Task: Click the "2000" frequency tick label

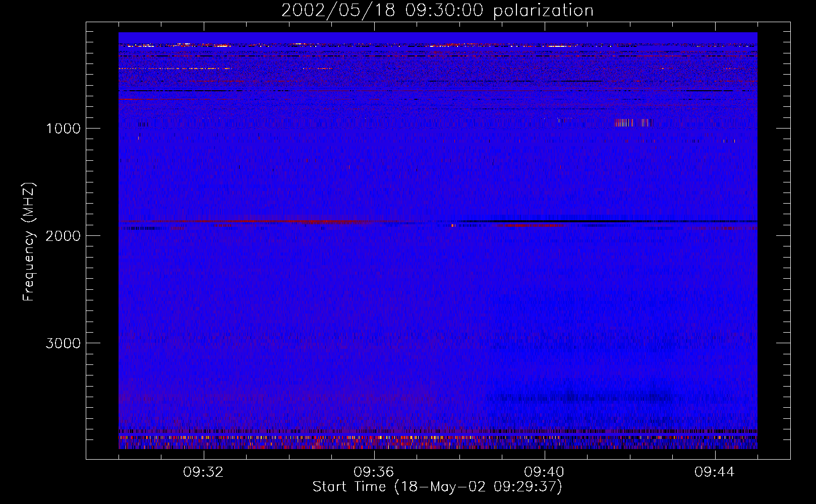Action: click(63, 236)
